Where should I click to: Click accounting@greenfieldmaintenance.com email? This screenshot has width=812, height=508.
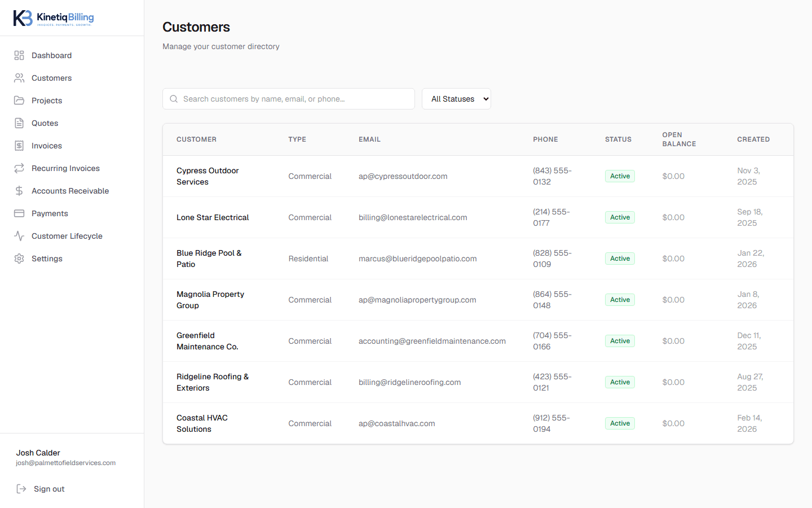point(432,341)
